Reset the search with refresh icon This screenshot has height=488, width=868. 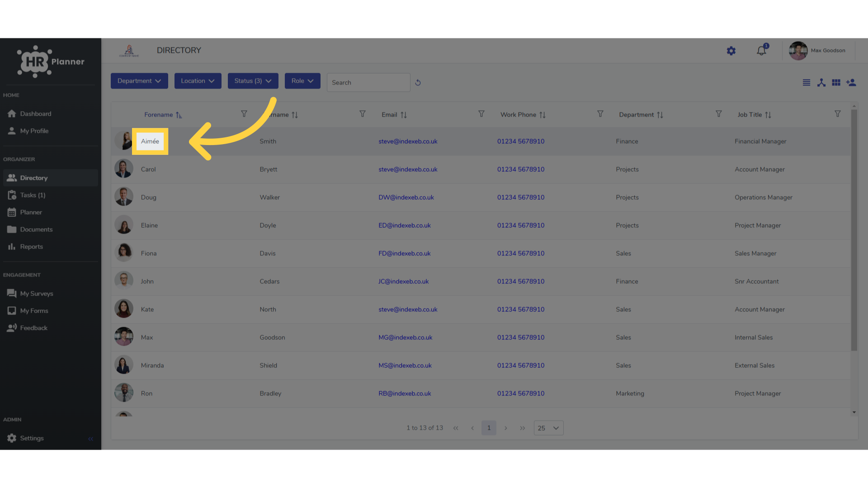click(418, 83)
